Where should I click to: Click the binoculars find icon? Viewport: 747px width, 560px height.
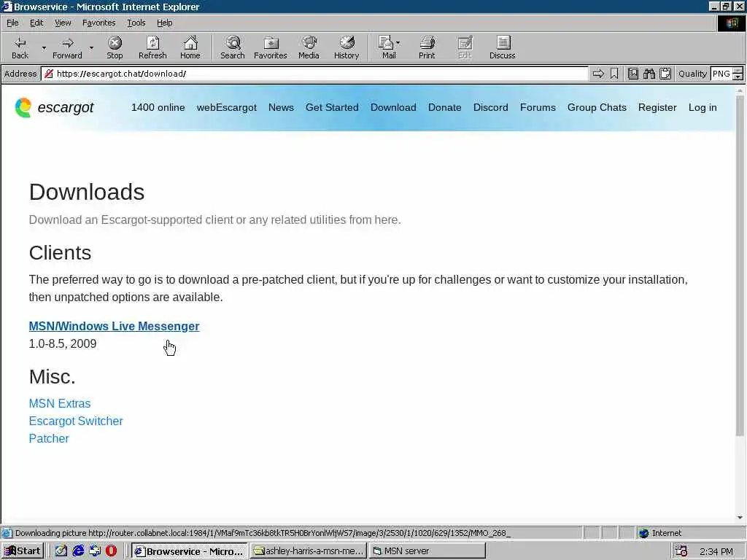click(649, 74)
